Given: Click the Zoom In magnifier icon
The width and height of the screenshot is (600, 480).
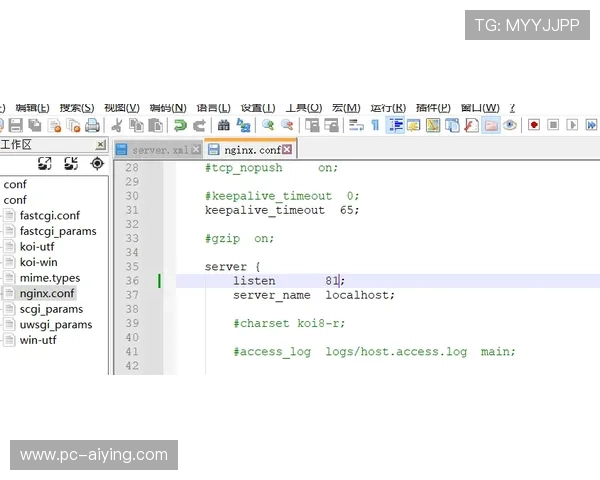Looking at the screenshot, I should pyautogui.click(x=268, y=125).
